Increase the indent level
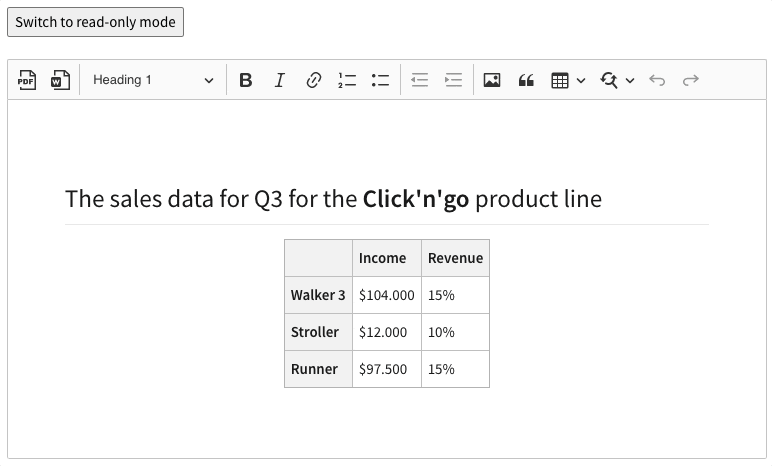772x466 pixels. [x=454, y=80]
